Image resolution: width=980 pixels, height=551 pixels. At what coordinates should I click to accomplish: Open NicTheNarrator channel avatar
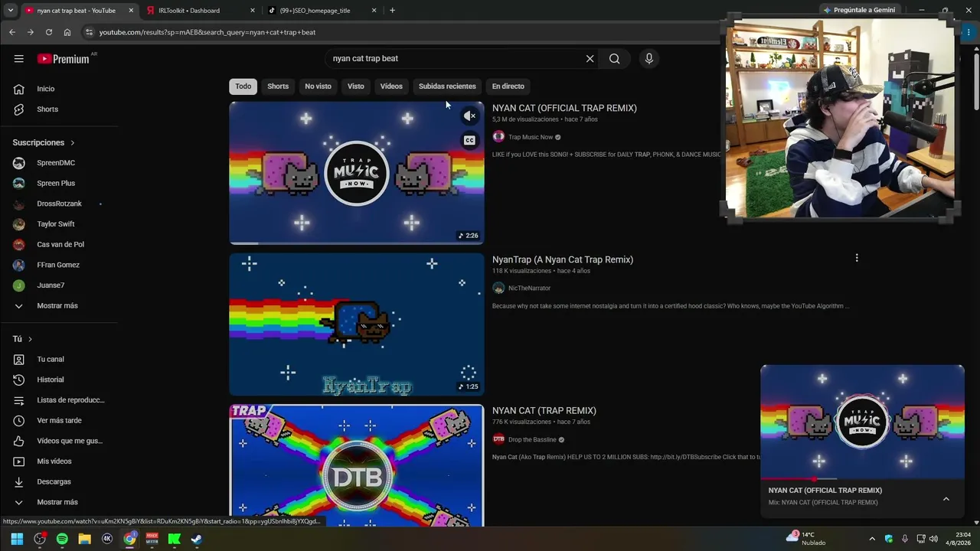[x=498, y=289]
